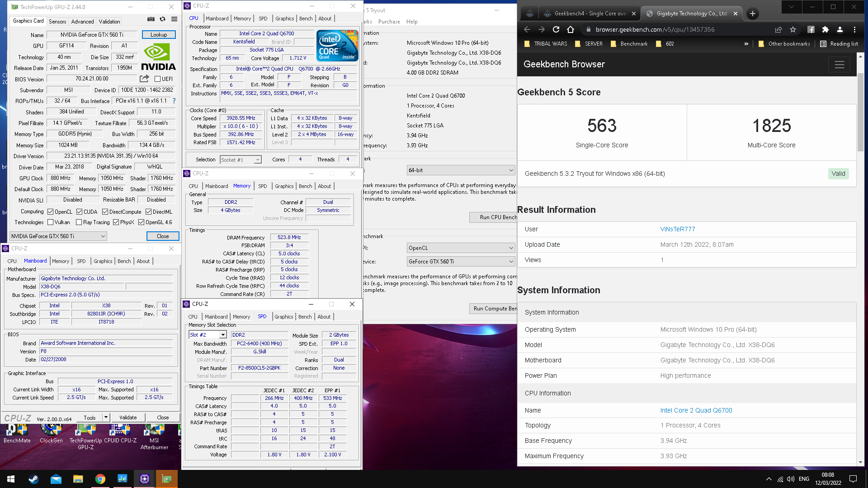This screenshot has height=488, width=868.
Task: Go back in Chrome browser
Action: coord(527,29)
